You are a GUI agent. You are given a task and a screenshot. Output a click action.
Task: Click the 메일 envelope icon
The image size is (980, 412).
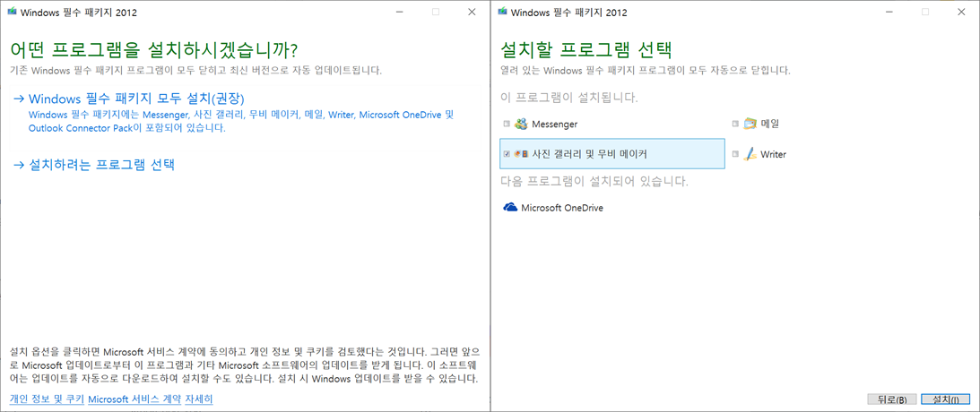[750, 124]
